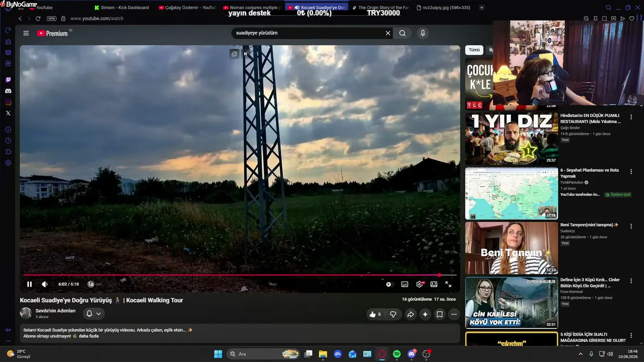Open Instagram in Opera sidebar
Viewport: 644px width, 362px height.
pos(8,102)
